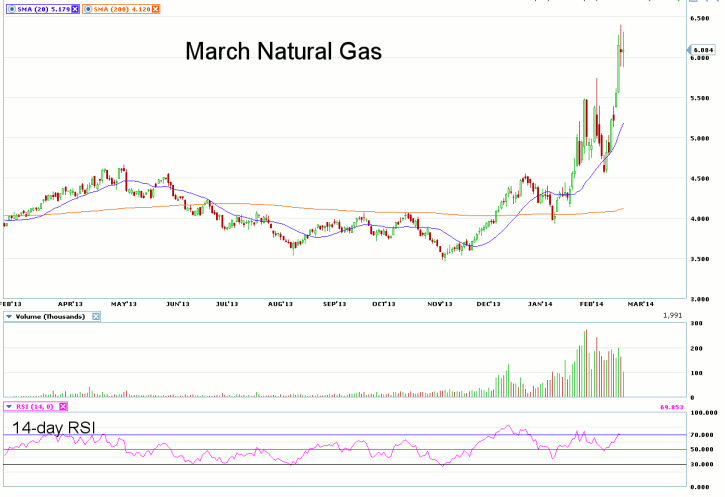Click the 14-day RSI annotation text
The height and width of the screenshot is (497, 725).
(x=56, y=428)
